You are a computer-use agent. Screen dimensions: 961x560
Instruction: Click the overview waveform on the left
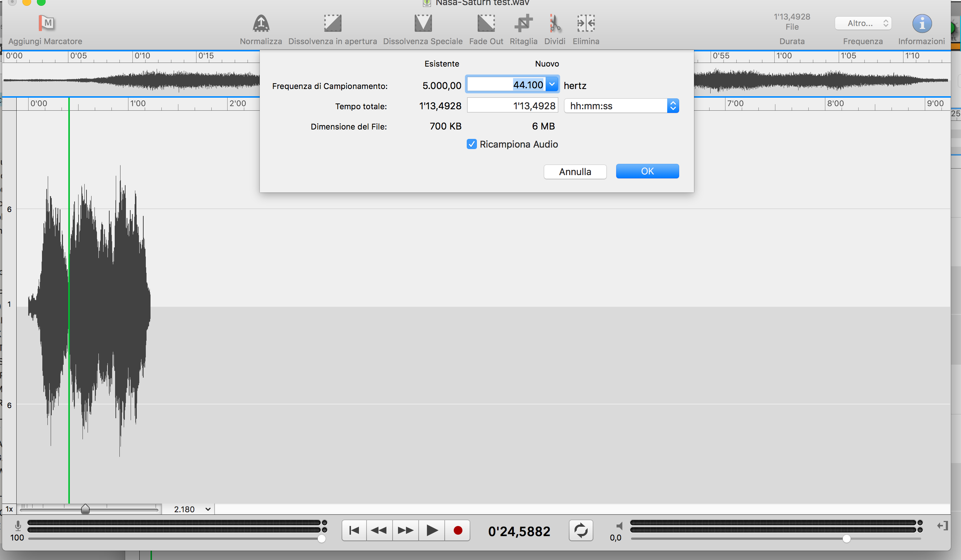[x=132, y=80]
